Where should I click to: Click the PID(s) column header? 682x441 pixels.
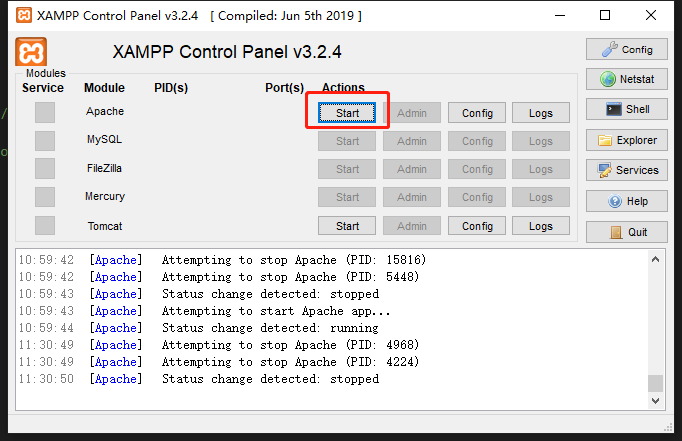pyautogui.click(x=171, y=88)
